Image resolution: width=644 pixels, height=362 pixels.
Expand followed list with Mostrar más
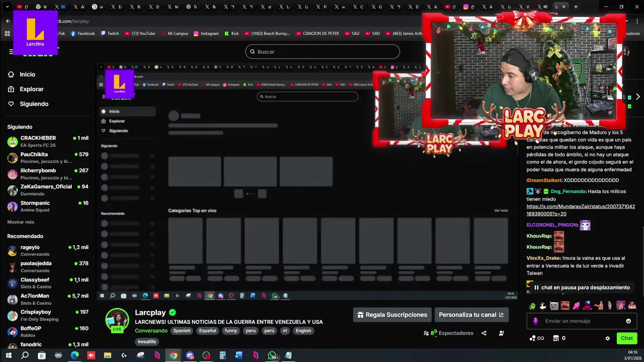point(21,222)
